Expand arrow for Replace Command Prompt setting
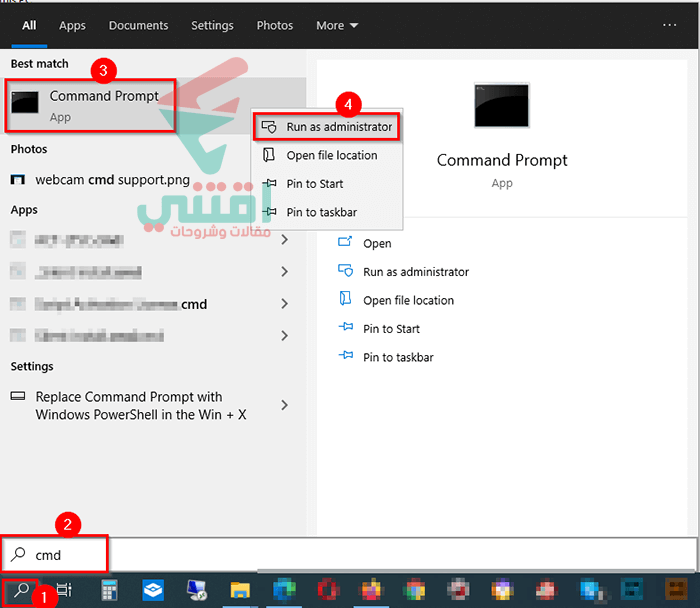The image size is (700, 608). [284, 405]
